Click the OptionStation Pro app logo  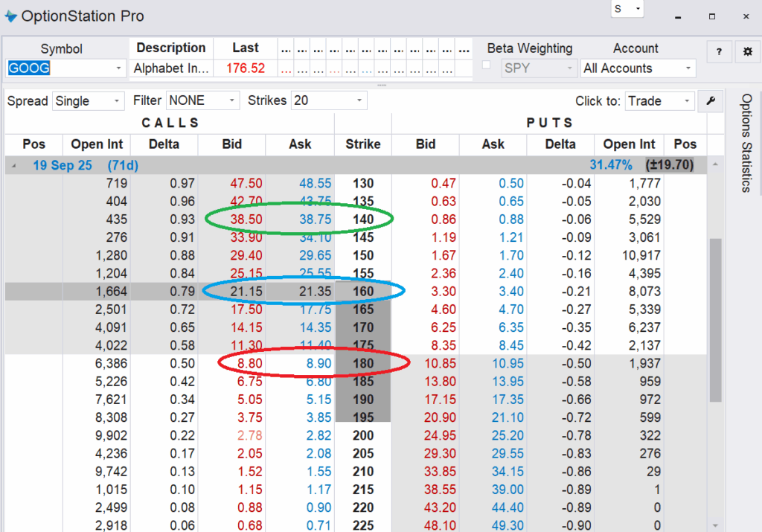tap(10, 16)
